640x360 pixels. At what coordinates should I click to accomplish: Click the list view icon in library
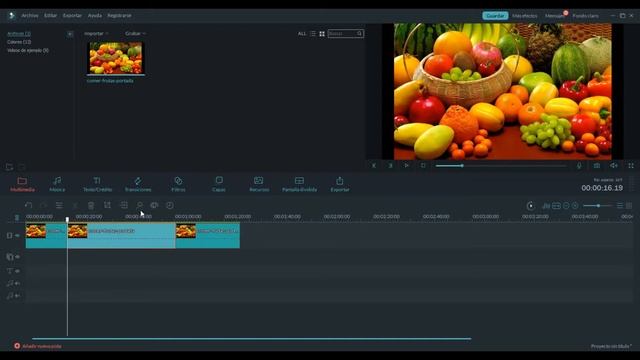pos(313,33)
